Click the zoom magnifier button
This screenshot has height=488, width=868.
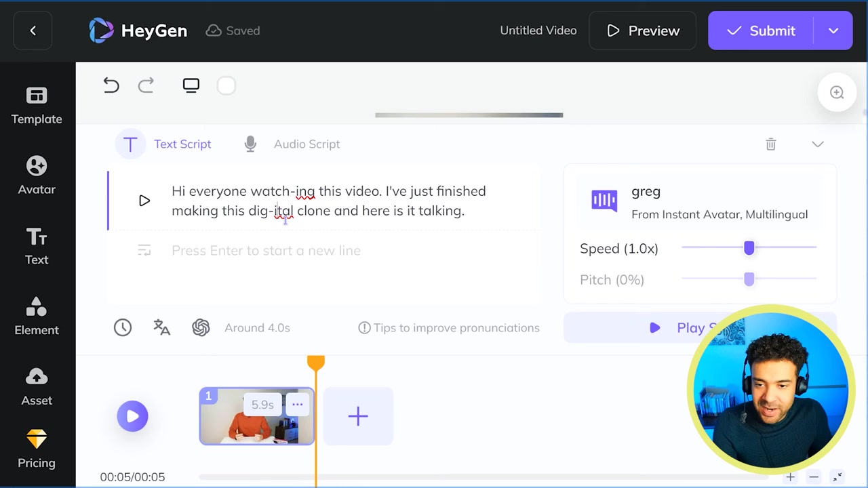[x=837, y=93]
